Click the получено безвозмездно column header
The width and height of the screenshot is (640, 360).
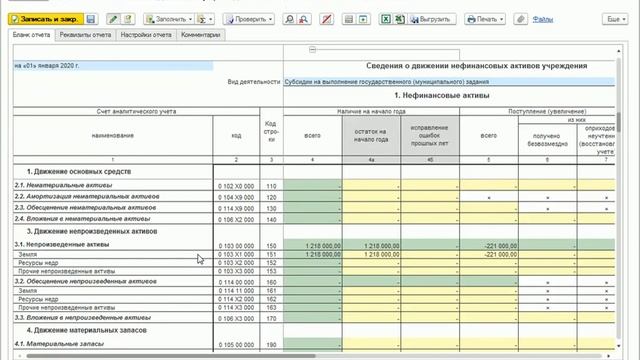[x=547, y=140]
